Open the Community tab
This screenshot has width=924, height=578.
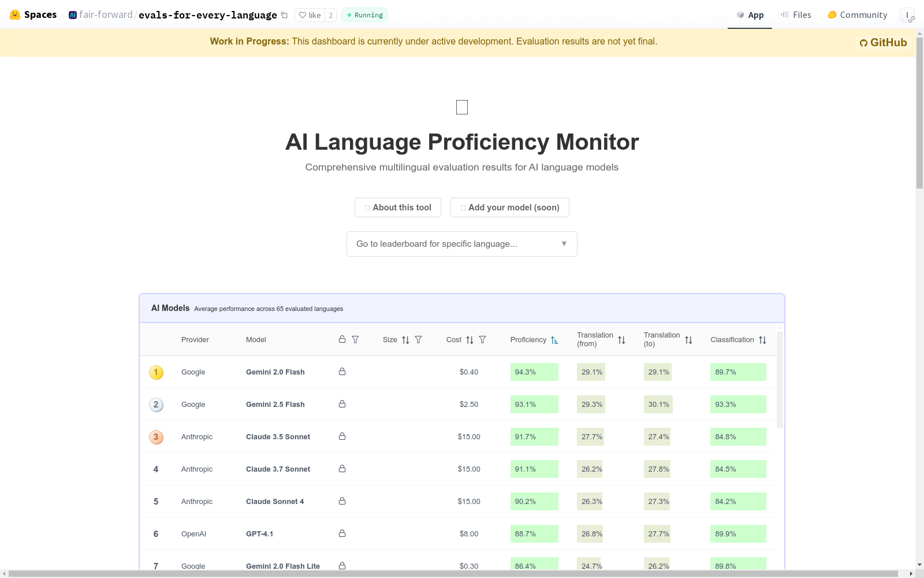pos(858,15)
